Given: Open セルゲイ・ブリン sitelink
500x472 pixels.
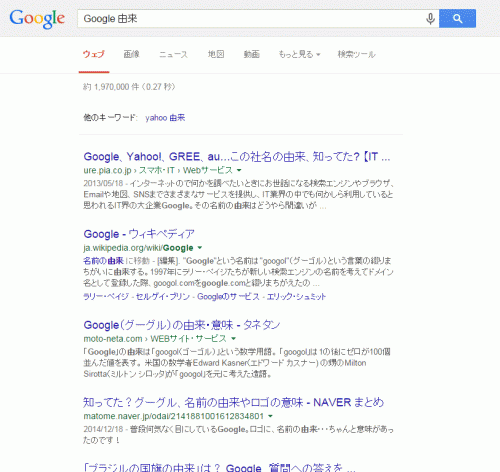Looking at the screenshot, I should tap(163, 296).
